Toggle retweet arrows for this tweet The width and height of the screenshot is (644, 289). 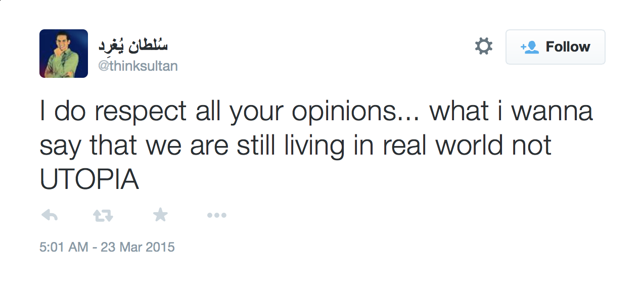click(103, 216)
